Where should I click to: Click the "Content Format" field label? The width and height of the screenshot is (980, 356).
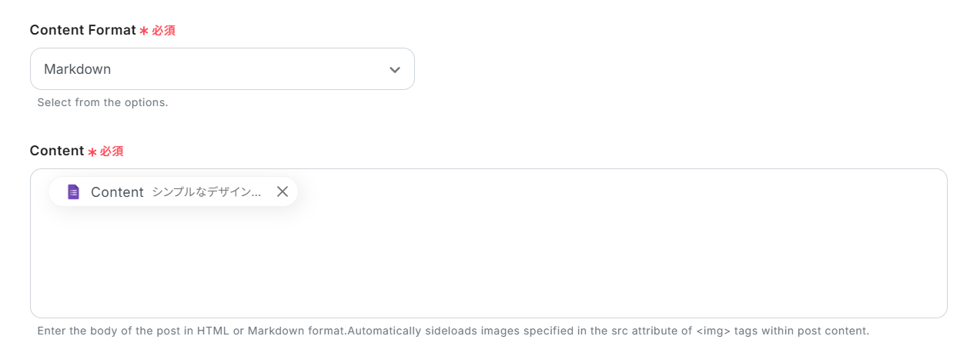83,31
